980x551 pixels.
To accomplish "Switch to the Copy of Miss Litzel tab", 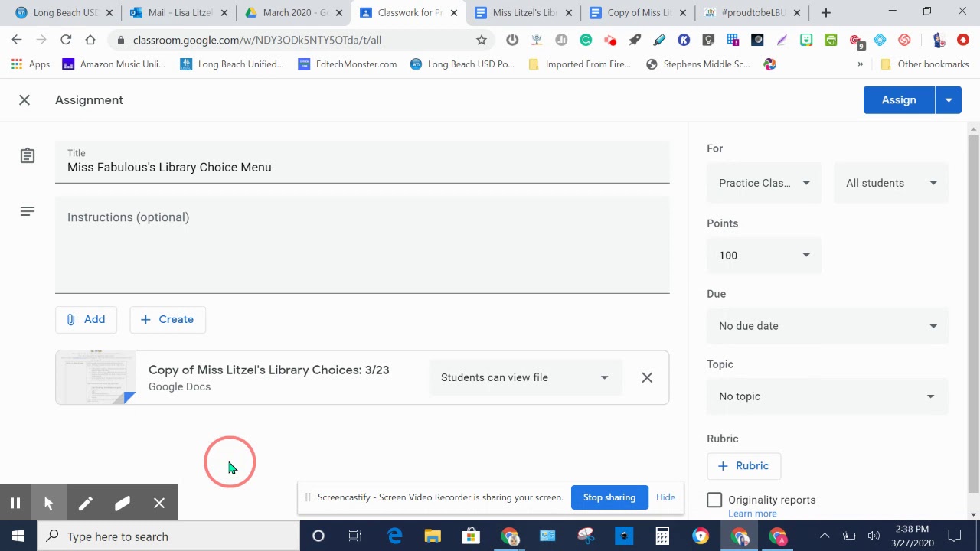I will pyautogui.click(x=638, y=12).
